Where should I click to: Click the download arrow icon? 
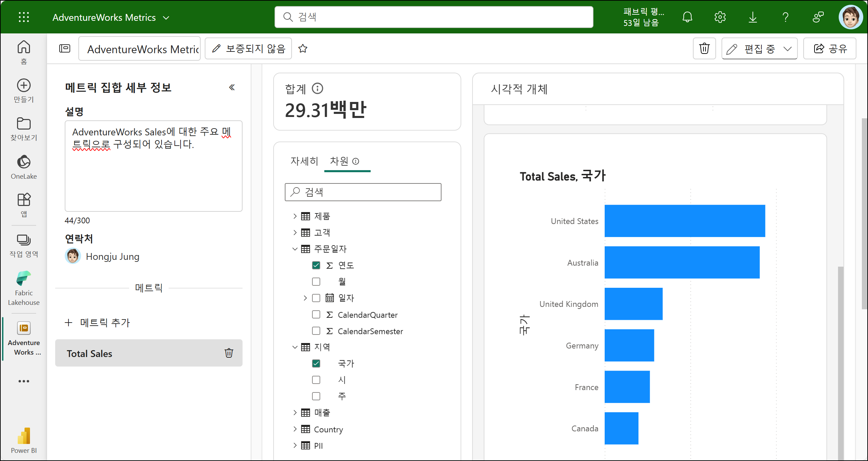pyautogui.click(x=753, y=17)
